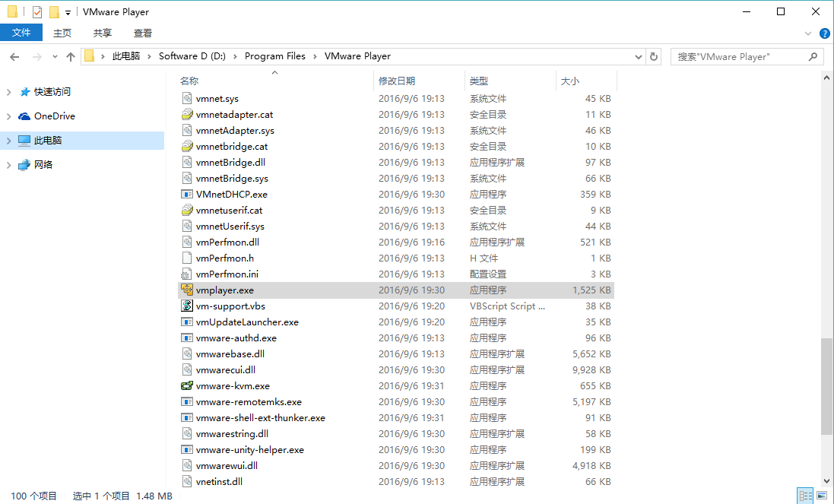Select the file vmnetBridge.sys
Screen dimensions: 834x504
[x=396, y=178]
